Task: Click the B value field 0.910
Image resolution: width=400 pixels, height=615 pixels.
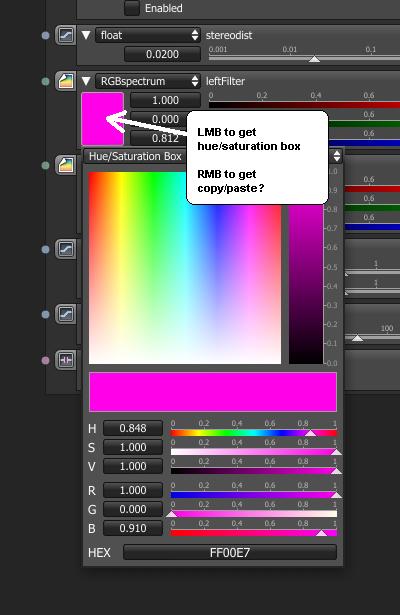Action: click(133, 528)
